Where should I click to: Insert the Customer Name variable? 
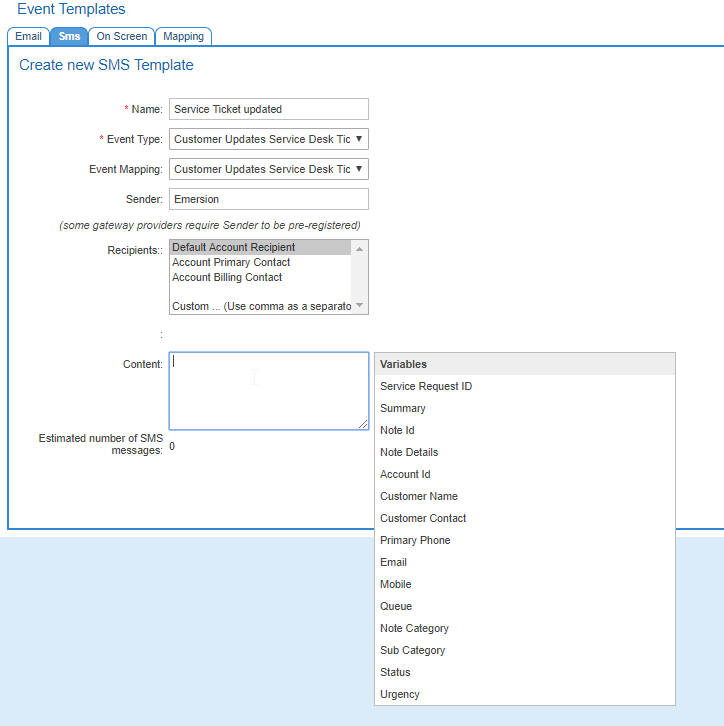point(419,496)
